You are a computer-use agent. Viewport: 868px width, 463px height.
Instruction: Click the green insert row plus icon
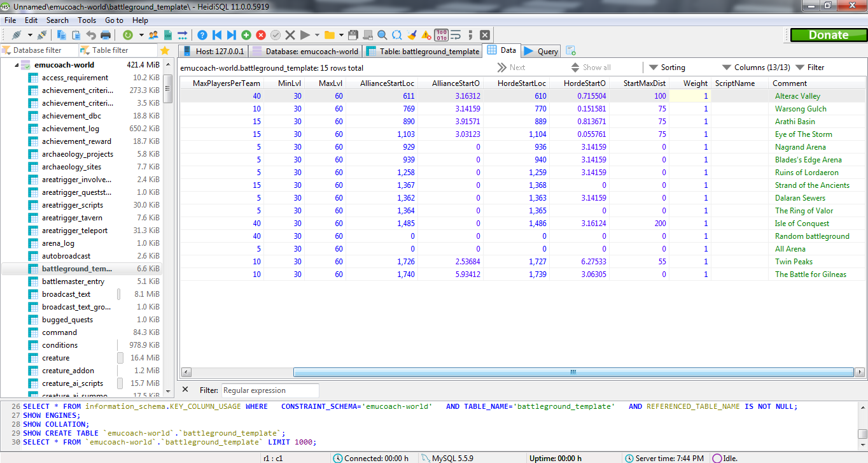[246, 35]
